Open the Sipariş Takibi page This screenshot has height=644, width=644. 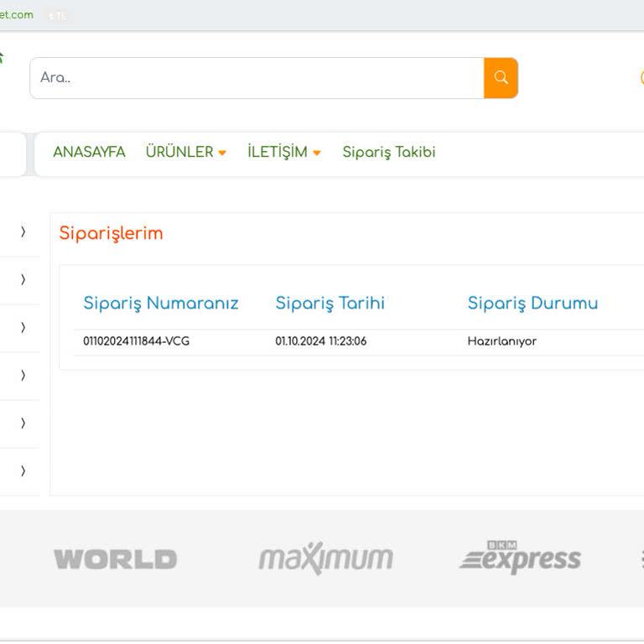[x=388, y=153]
